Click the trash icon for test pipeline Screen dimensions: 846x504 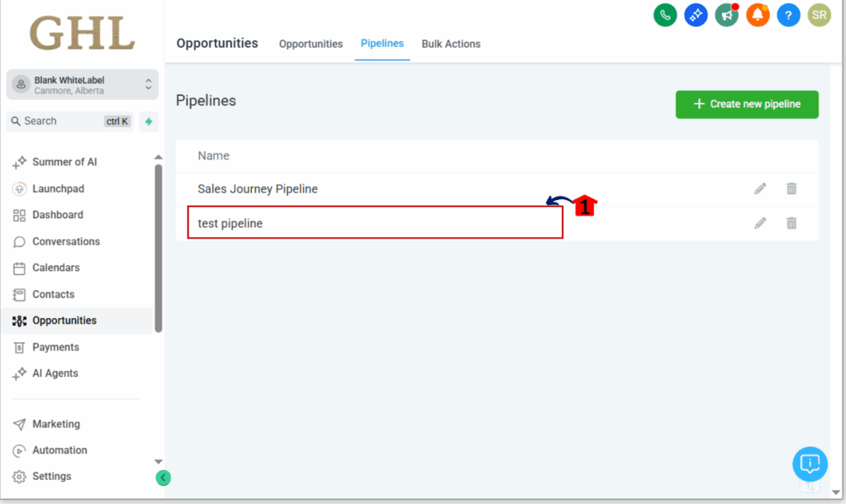click(791, 223)
